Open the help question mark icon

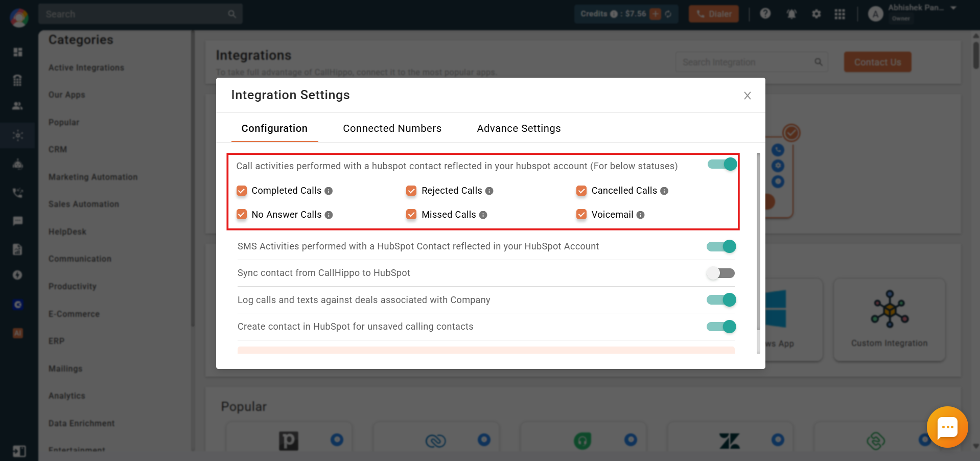pos(765,14)
